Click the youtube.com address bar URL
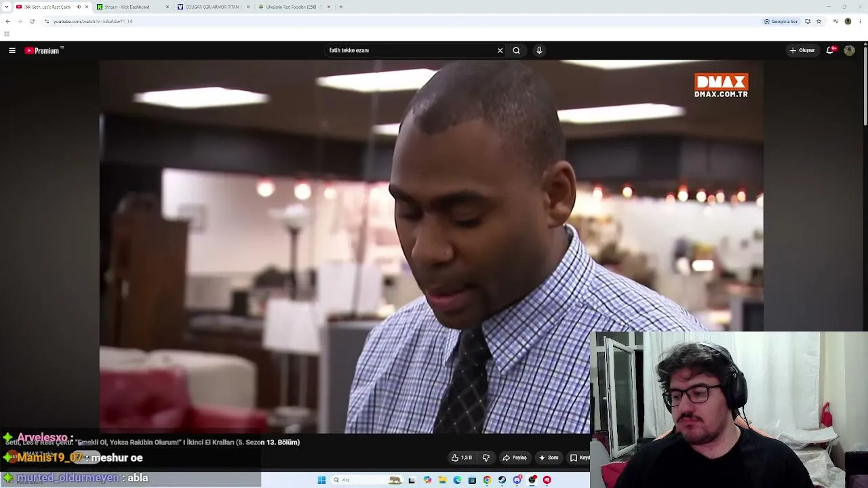The image size is (868, 488). [x=93, y=21]
